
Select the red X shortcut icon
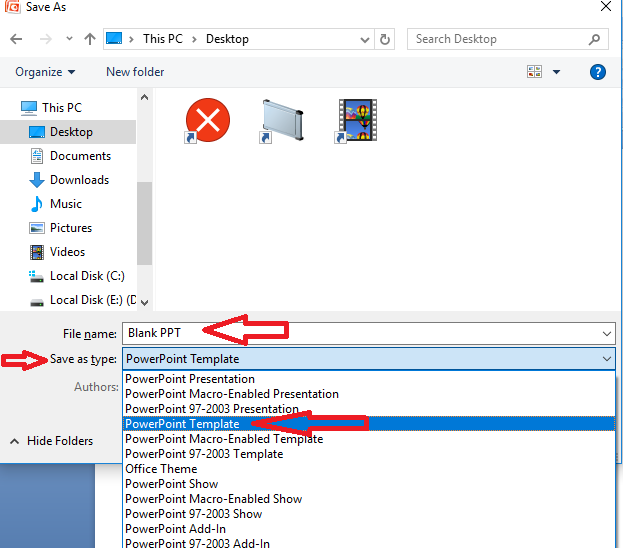tap(207, 121)
